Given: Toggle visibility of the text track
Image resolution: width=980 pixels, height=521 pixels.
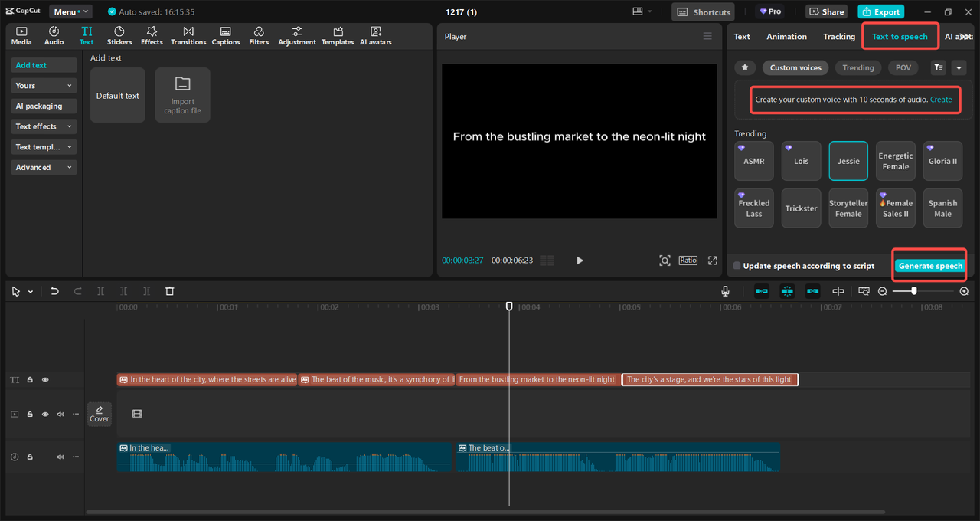Looking at the screenshot, I should [x=45, y=379].
